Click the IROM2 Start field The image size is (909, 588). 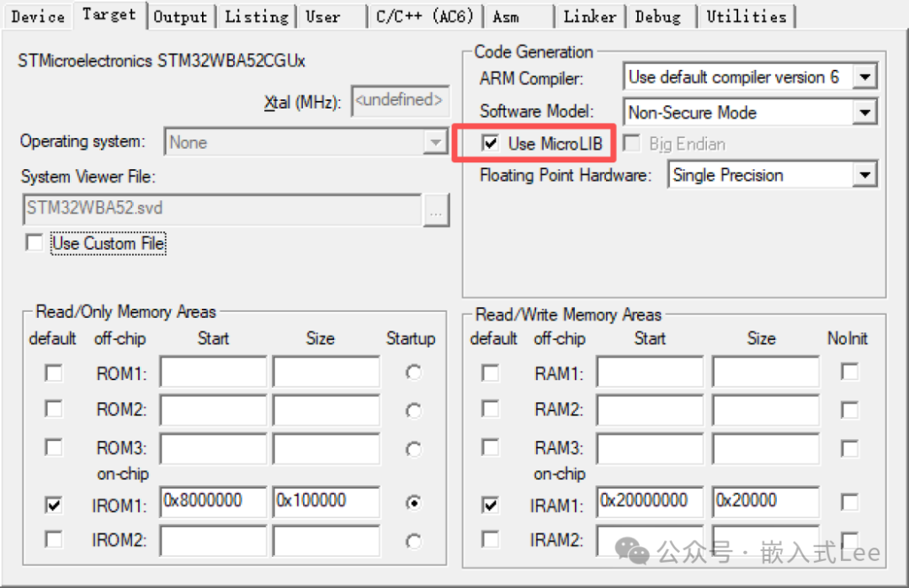[213, 541]
